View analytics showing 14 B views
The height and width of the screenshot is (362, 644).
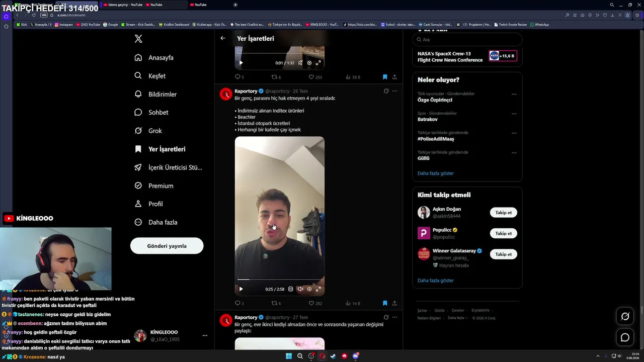tap(353, 303)
